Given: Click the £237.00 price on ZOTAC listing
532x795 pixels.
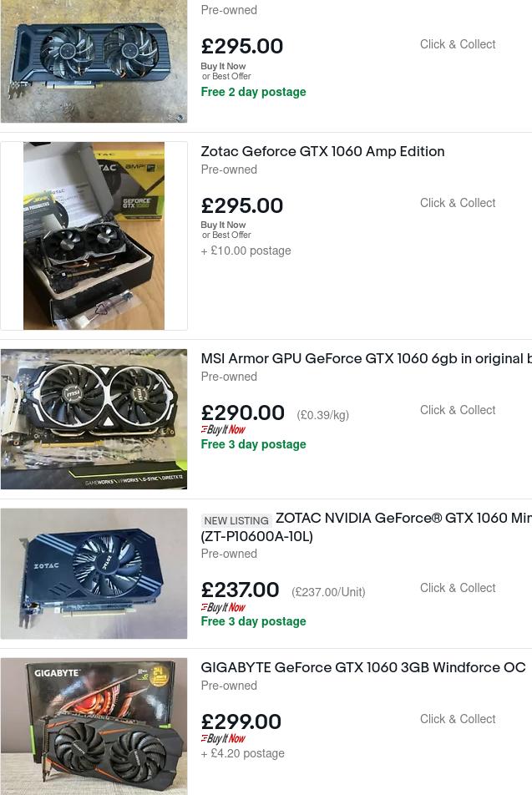Looking at the screenshot, I should [241, 590].
